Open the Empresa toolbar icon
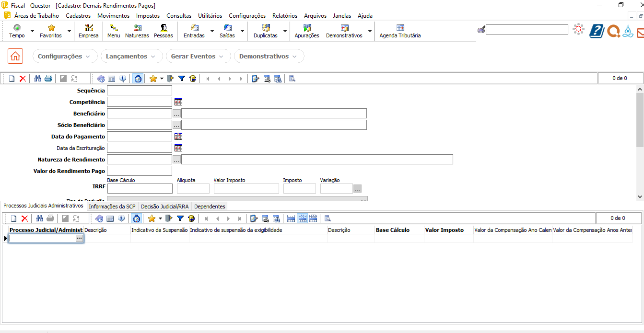This screenshot has width=644, height=333. pyautogui.click(x=88, y=31)
